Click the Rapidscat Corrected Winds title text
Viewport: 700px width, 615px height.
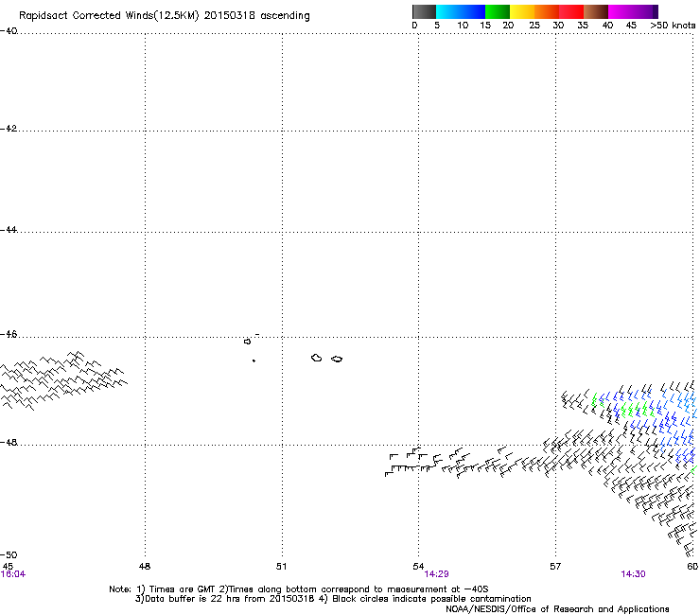(x=165, y=16)
